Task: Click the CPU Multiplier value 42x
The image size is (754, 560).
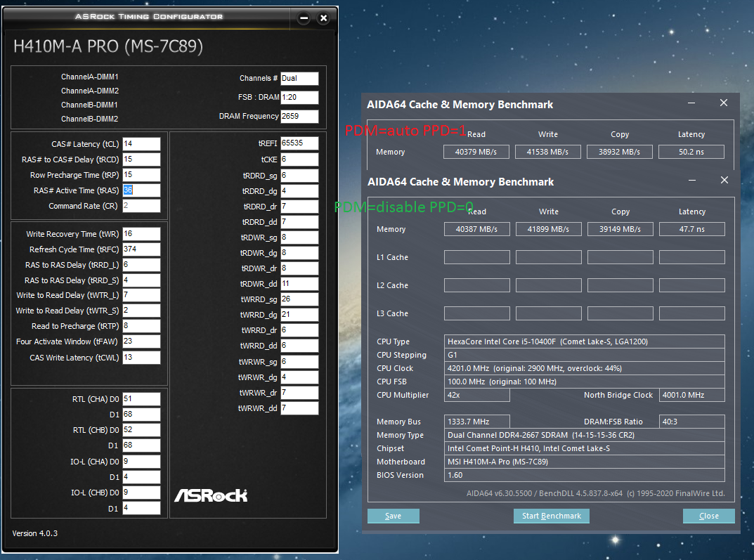Action: click(x=477, y=395)
